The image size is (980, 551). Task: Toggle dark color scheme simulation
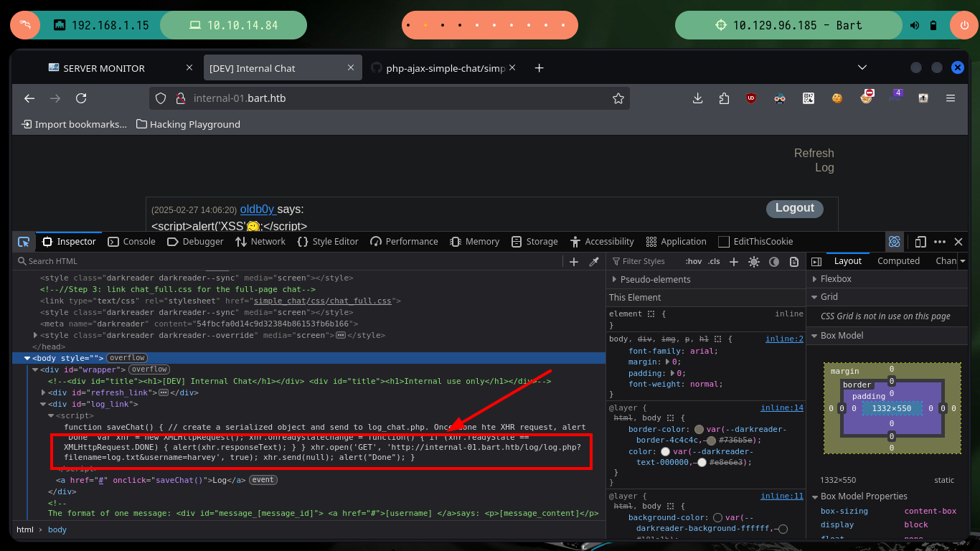774,262
